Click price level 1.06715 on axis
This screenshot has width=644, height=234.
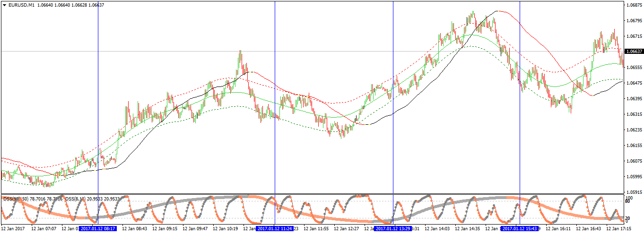[633, 36]
